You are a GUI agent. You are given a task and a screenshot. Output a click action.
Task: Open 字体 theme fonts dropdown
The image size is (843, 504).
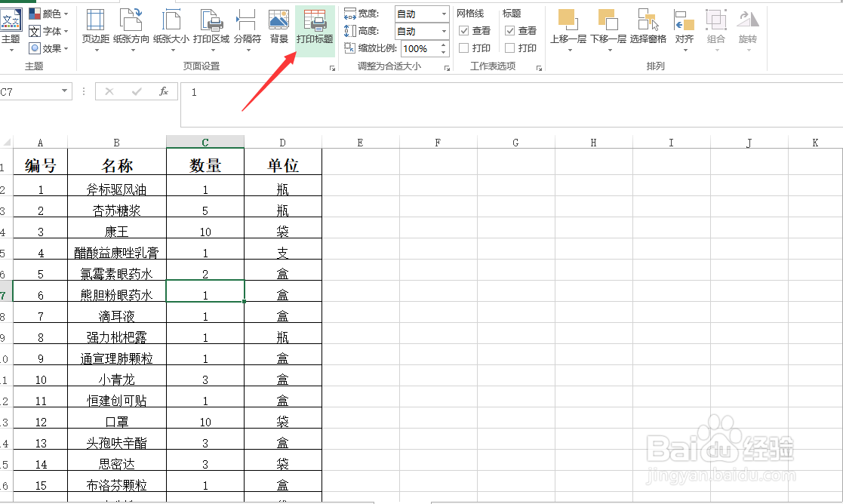coord(48,31)
